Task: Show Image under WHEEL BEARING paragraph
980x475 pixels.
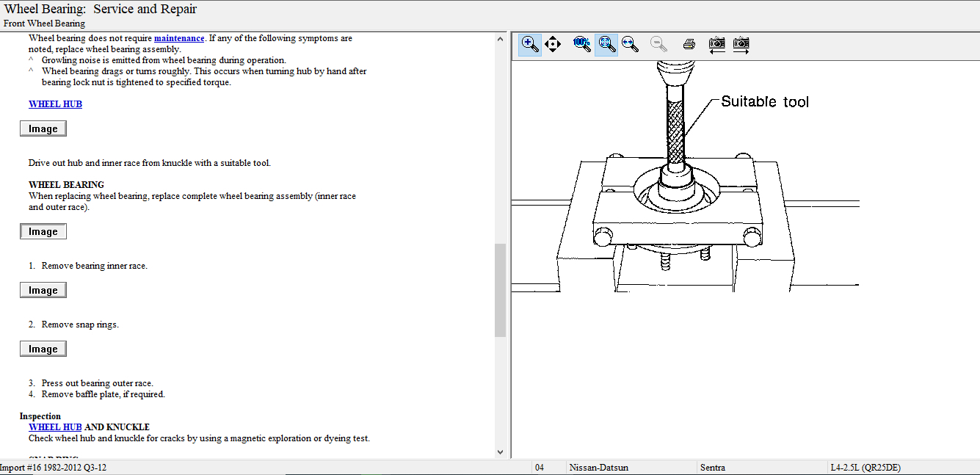Action: (43, 232)
